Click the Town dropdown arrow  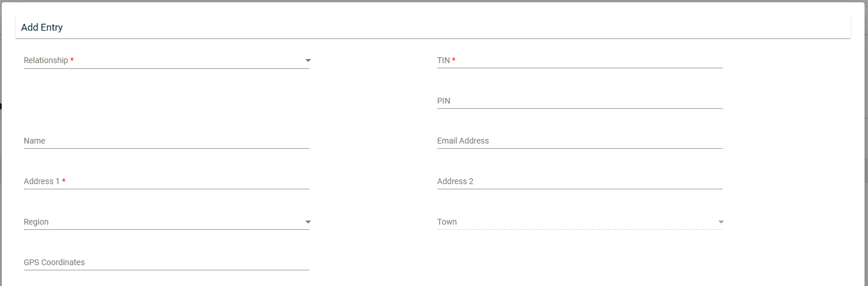point(721,222)
